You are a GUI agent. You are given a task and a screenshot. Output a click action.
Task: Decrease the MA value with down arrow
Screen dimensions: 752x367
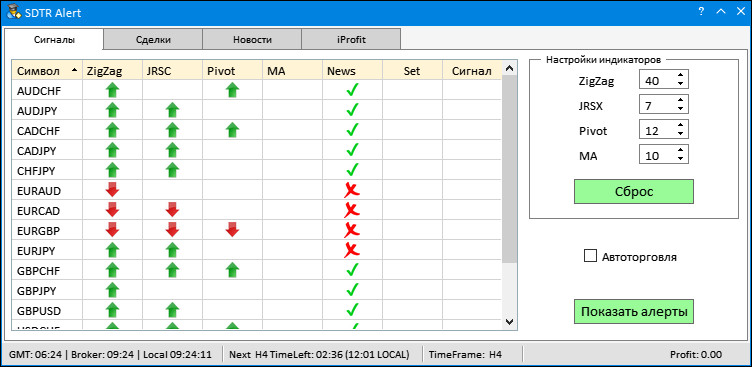(680, 159)
